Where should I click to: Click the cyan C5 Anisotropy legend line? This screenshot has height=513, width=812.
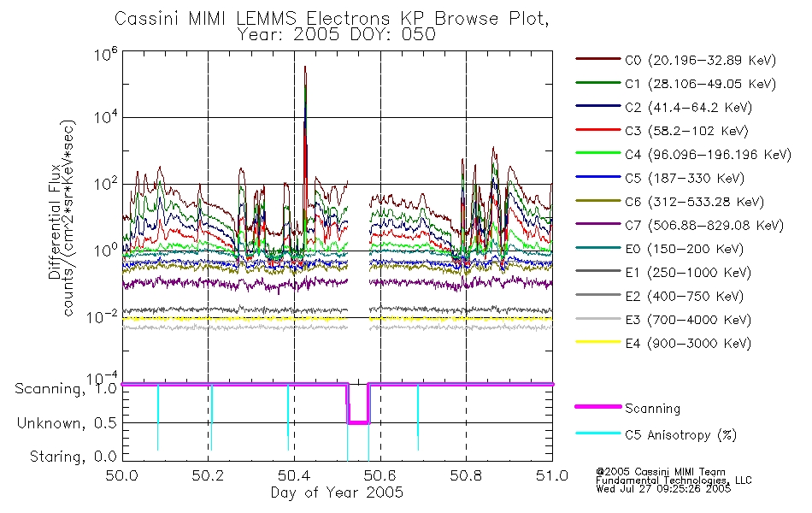click(x=598, y=433)
